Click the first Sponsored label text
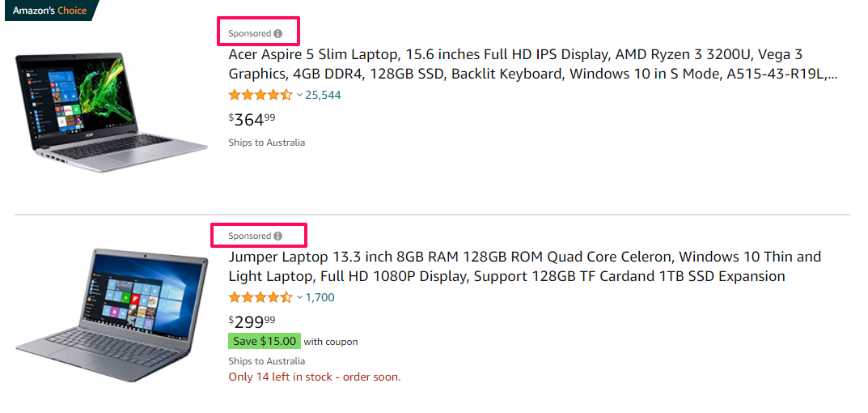 tap(250, 34)
